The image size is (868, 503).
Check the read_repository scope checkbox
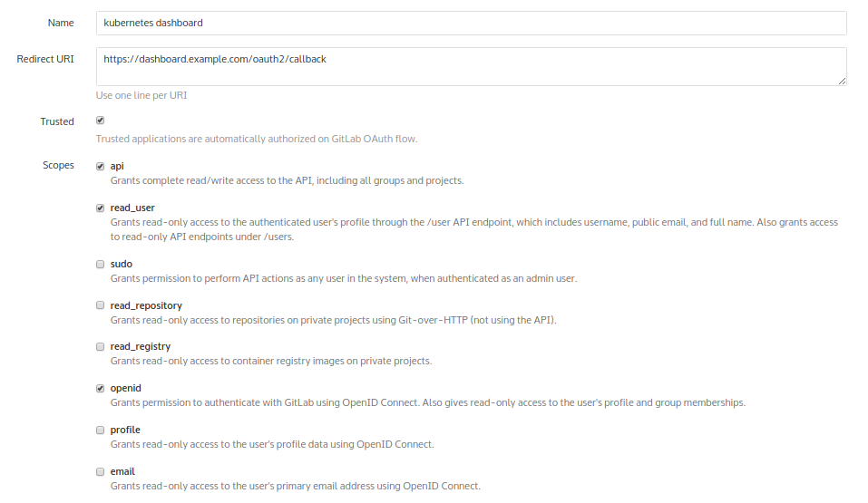101,305
